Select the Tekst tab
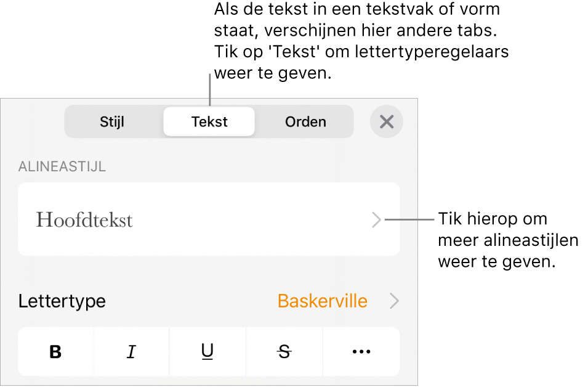 click(209, 121)
